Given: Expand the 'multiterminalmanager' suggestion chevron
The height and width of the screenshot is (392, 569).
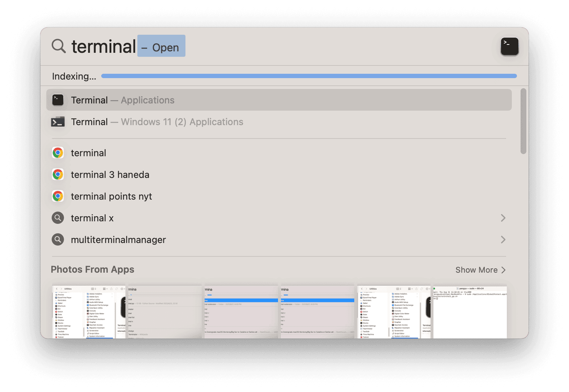Looking at the screenshot, I should click(x=503, y=240).
